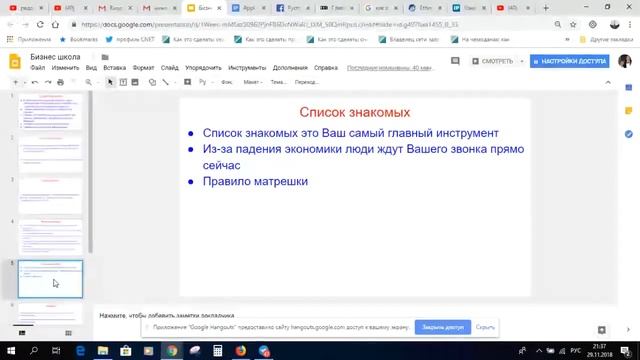This screenshot has height=360, width=640.
Task: Click the bullet text Правило матрешки
Action: [x=255, y=181]
